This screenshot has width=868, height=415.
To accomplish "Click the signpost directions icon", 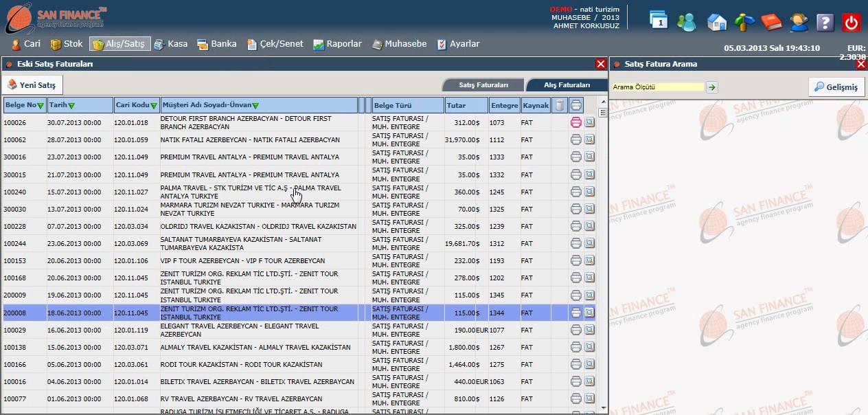I will (x=744, y=22).
